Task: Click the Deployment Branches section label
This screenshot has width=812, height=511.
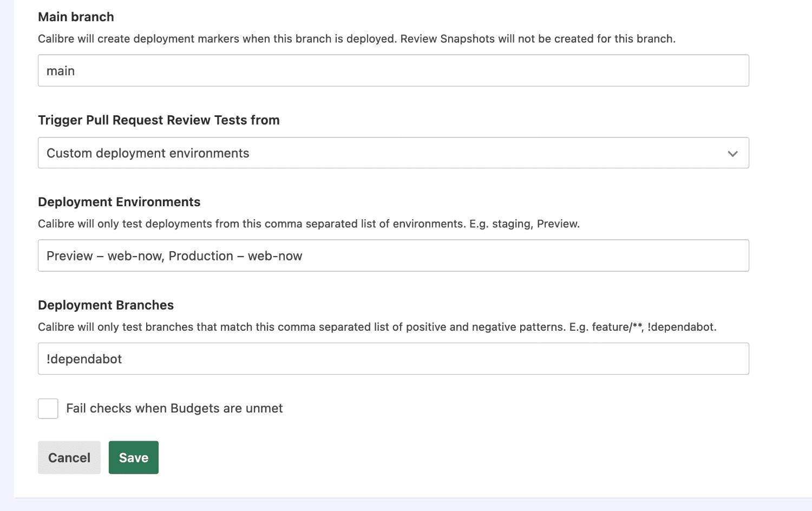Action: click(106, 305)
